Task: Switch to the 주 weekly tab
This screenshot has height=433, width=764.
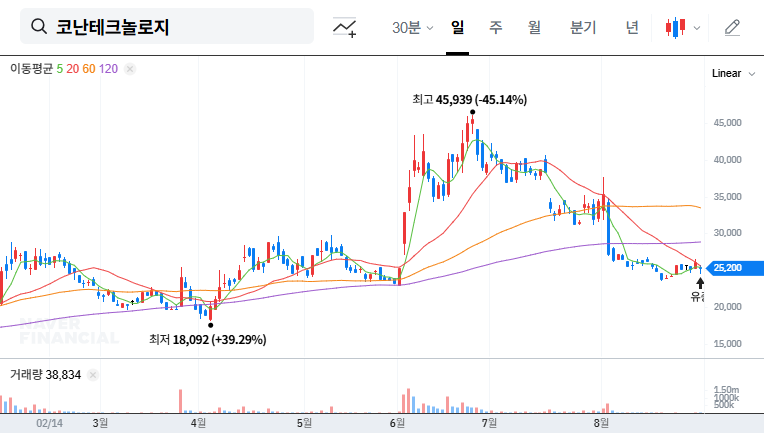Action: pyautogui.click(x=496, y=27)
